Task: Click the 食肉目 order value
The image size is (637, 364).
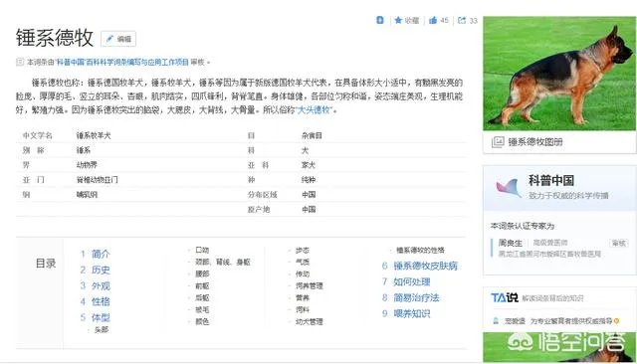Action: coord(312,135)
